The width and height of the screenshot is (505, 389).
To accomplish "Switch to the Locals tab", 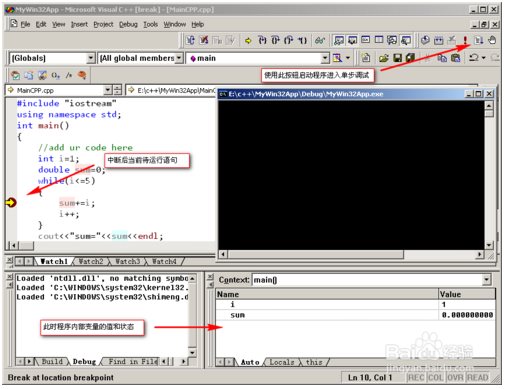I will coord(282,362).
